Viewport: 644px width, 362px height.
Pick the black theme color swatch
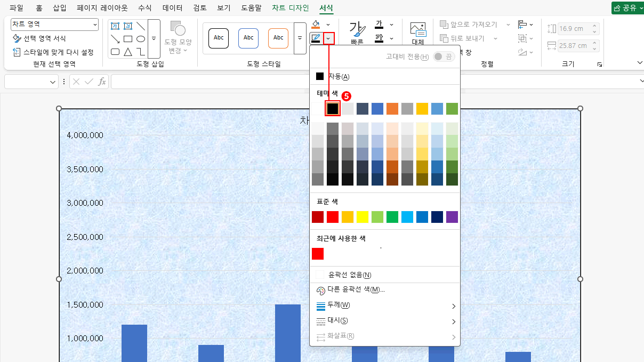coord(333,109)
